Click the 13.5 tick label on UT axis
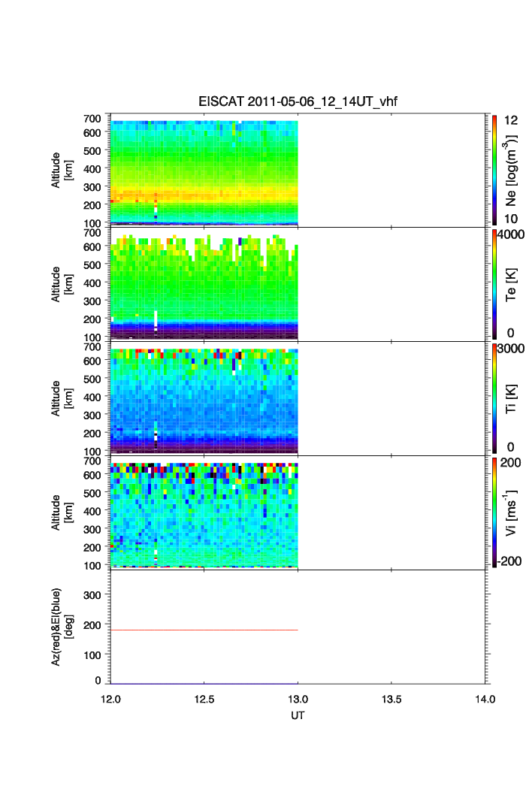532x798 pixels. point(391,699)
